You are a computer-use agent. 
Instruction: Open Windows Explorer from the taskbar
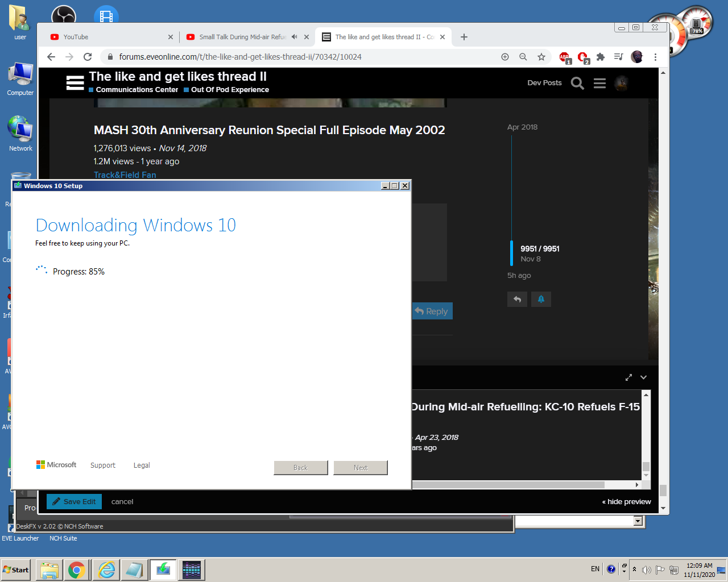(x=49, y=569)
